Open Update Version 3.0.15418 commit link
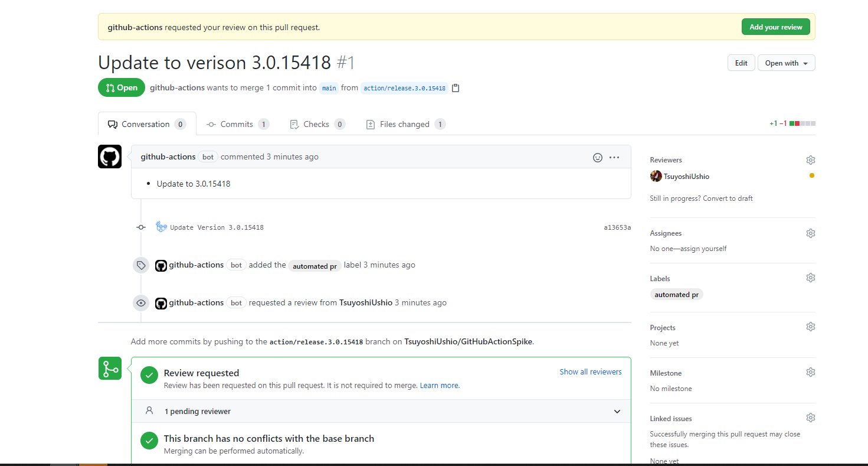The image size is (868, 466). [217, 227]
